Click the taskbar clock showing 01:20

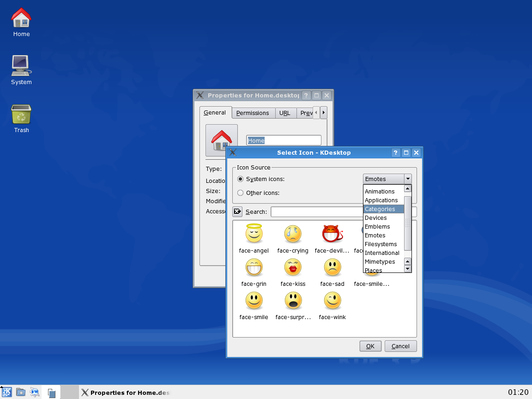pos(518,393)
